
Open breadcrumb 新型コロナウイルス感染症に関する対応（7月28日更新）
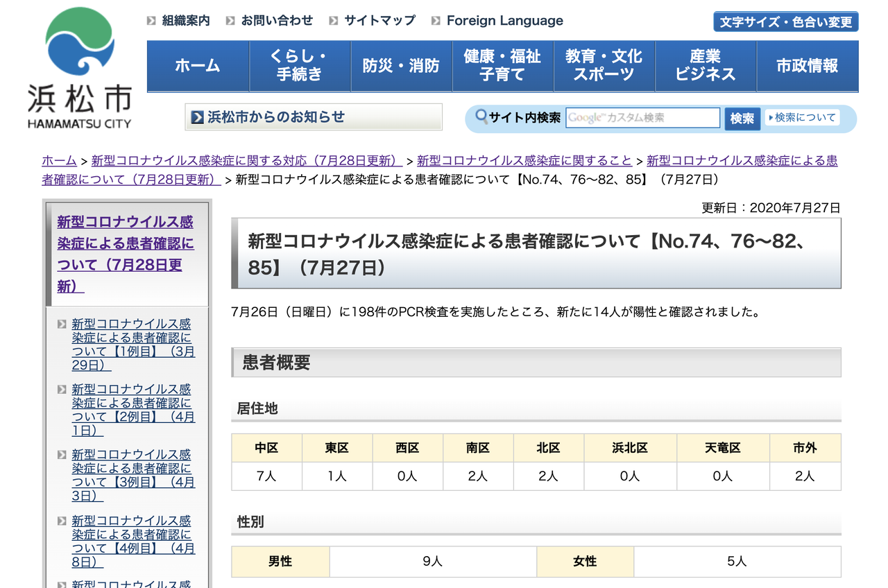[x=247, y=161]
